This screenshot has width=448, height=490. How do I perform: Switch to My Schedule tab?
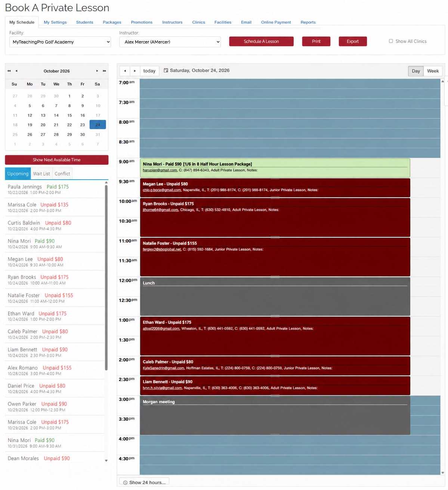tap(22, 22)
